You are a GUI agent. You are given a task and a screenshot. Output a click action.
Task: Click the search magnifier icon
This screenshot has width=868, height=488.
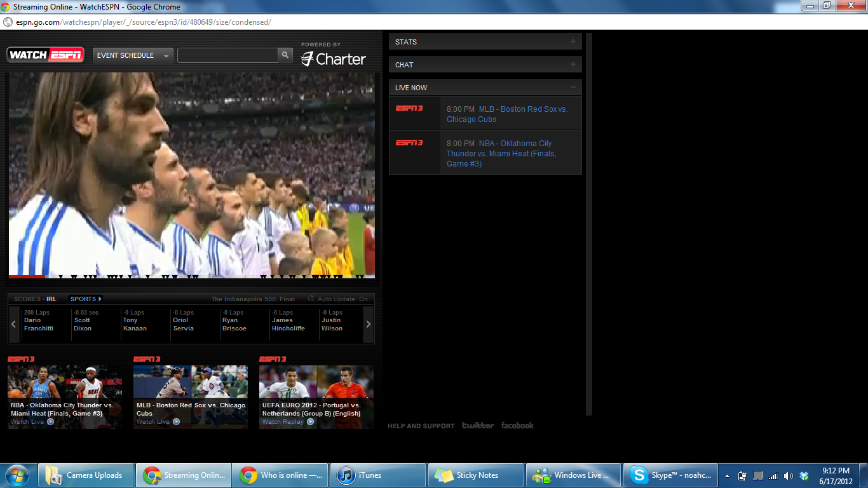coord(286,55)
